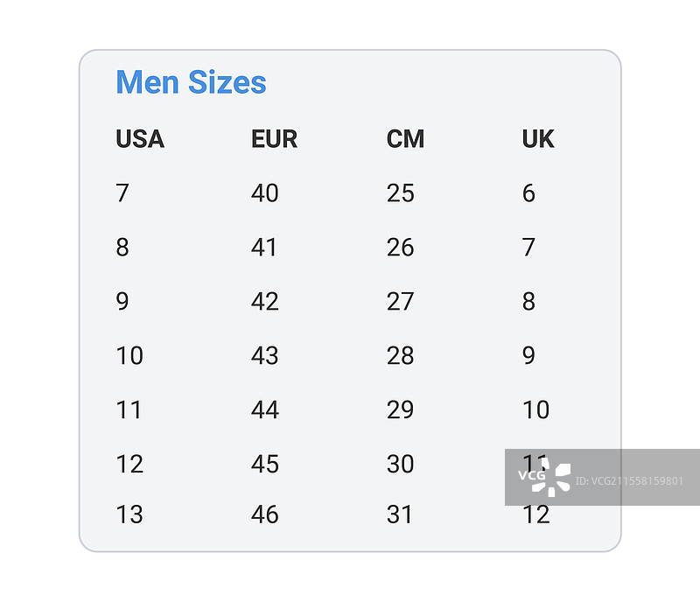Image resolution: width=700 pixels, height=602 pixels.
Task: Select size 7 in the USA column
Action: pos(122,193)
